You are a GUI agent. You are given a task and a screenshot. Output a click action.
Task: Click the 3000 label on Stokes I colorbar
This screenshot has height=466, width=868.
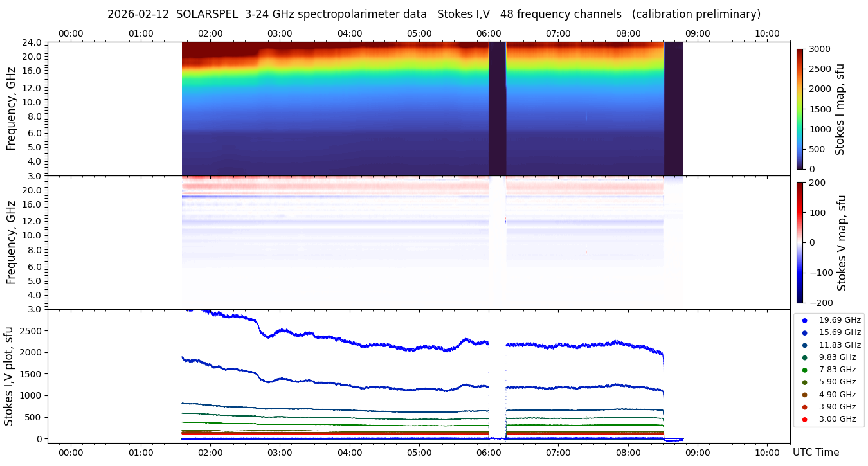pos(819,49)
